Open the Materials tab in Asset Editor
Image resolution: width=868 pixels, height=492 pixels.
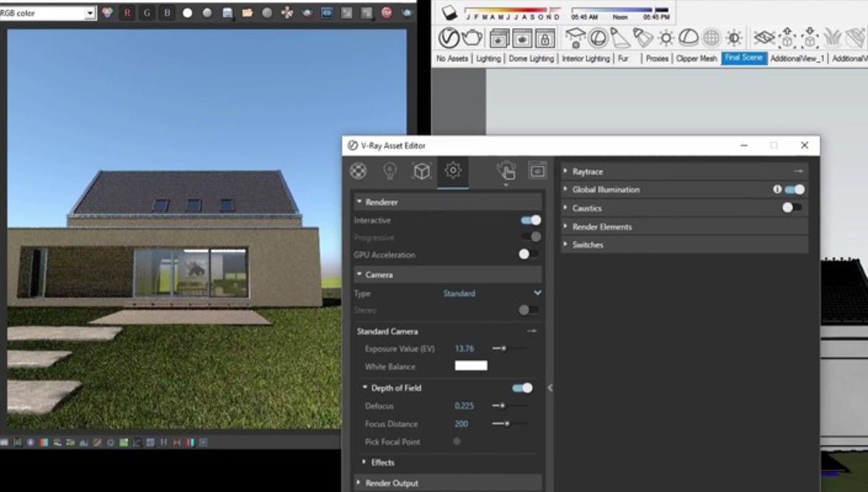358,172
